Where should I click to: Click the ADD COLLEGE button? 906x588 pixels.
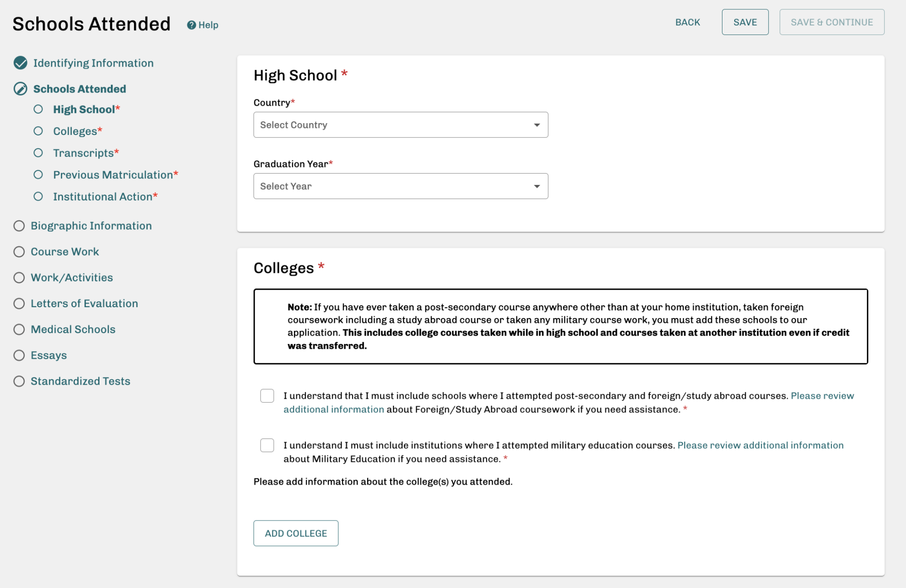295,533
